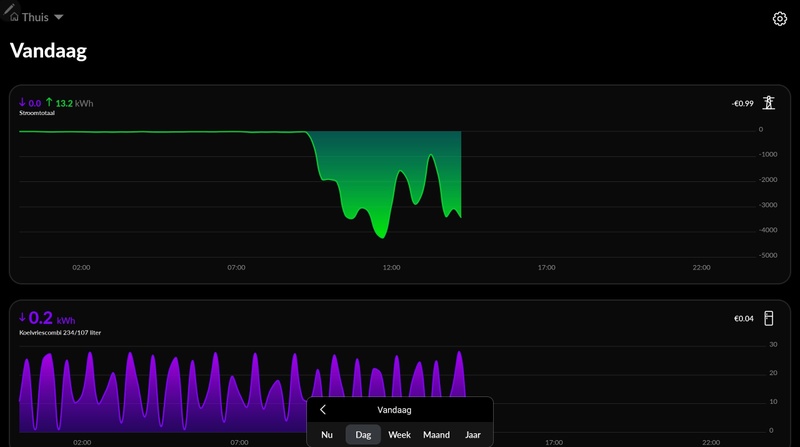Click the Stroomtotaal label
The width and height of the screenshot is (800, 447).
coord(37,113)
